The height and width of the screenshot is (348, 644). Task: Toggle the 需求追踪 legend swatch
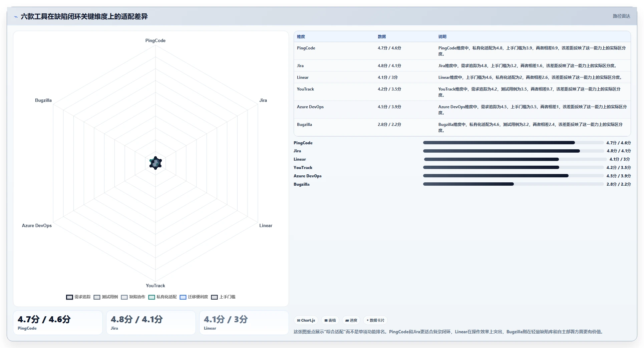(69, 297)
